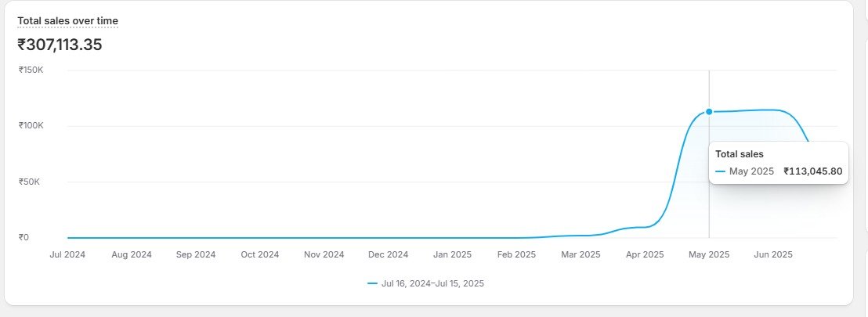Click the Feb 2025 x-axis label
Image resolution: width=868 pixels, height=317 pixels.
click(516, 255)
